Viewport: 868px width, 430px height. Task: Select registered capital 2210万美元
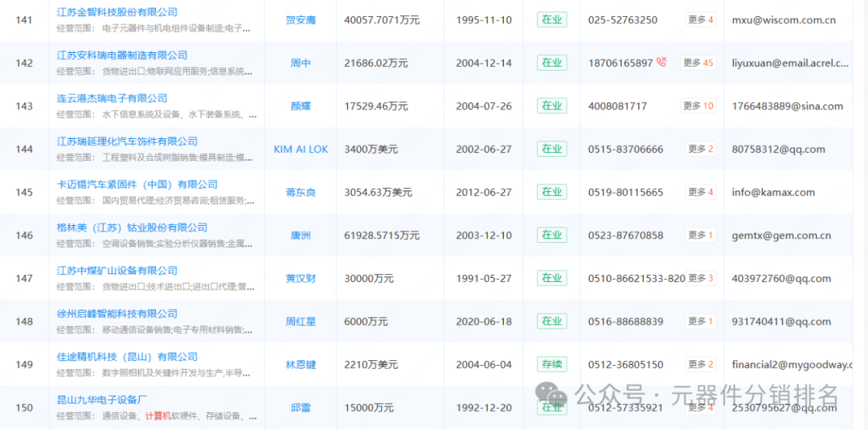[371, 365]
